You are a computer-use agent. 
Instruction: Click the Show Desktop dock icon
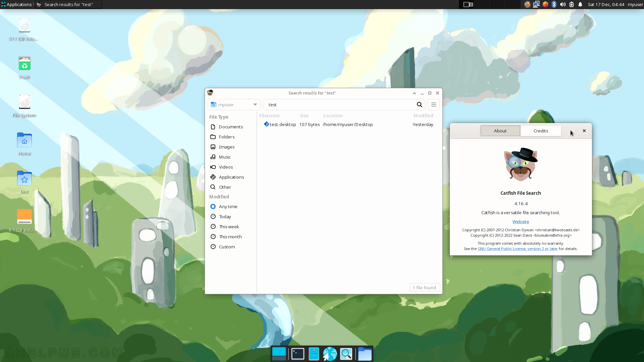pyautogui.click(x=279, y=354)
